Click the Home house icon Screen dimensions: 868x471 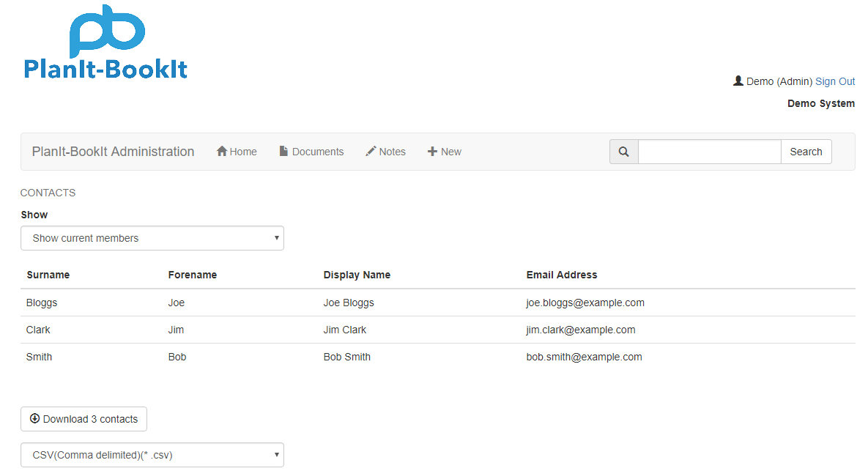click(222, 152)
